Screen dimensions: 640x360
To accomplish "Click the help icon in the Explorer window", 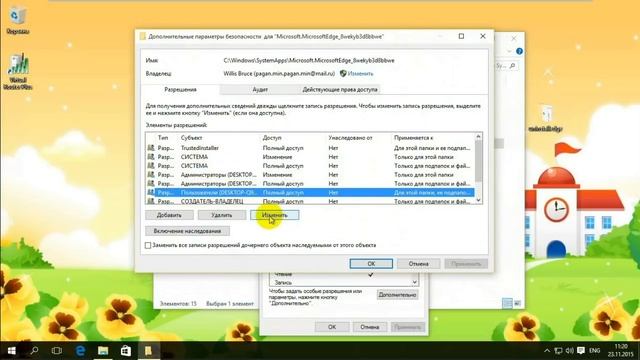I will (519, 51).
